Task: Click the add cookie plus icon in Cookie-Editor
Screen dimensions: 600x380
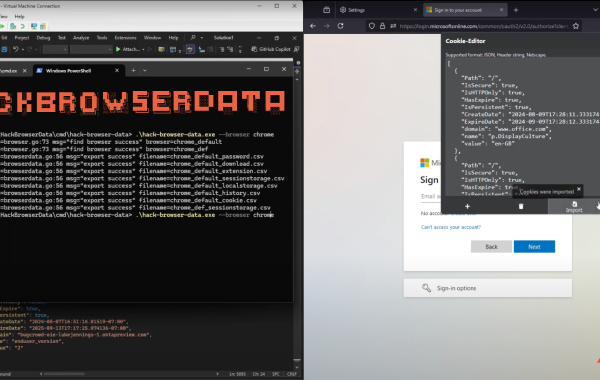Action: click(x=467, y=206)
